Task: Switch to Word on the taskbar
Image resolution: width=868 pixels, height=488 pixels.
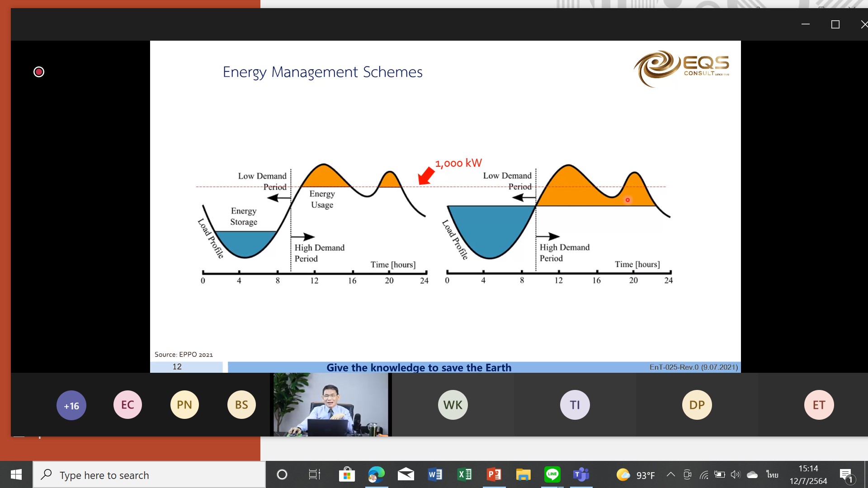Action: point(435,474)
